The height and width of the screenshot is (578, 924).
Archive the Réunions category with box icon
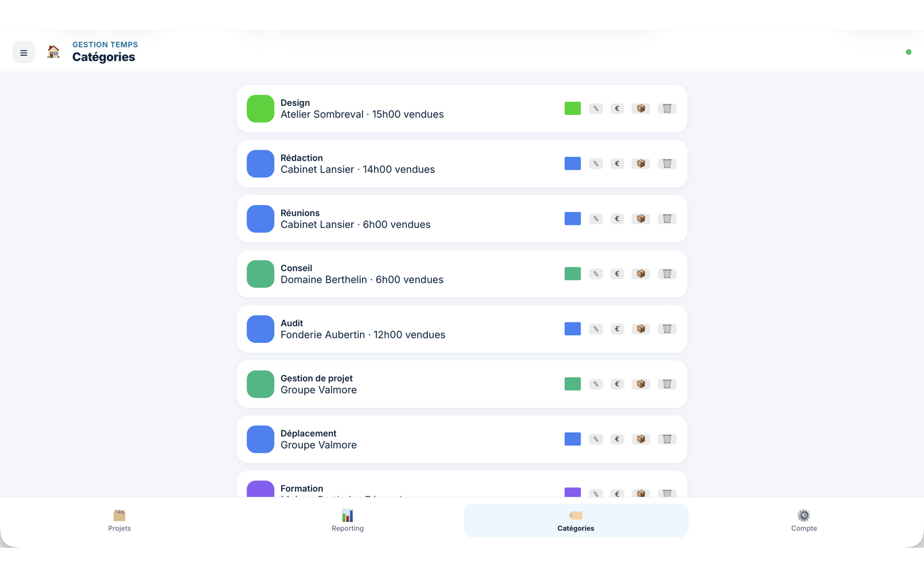(641, 219)
